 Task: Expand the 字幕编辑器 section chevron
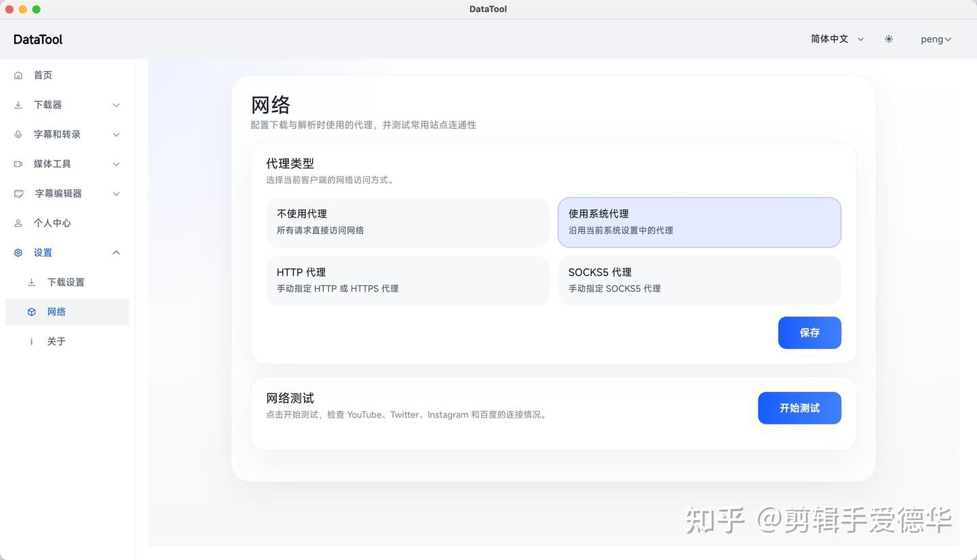(116, 194)
